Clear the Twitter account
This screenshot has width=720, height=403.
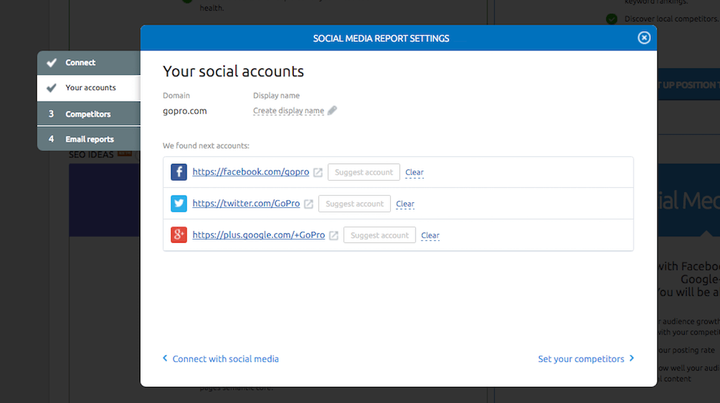point(405,204)
